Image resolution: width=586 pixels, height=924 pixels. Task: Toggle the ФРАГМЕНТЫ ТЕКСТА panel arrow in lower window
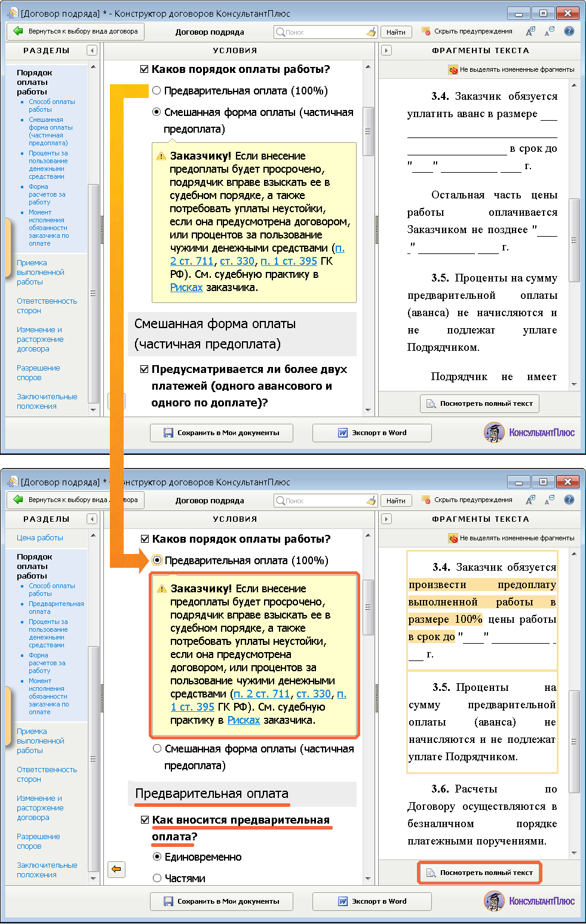[386, 519]
